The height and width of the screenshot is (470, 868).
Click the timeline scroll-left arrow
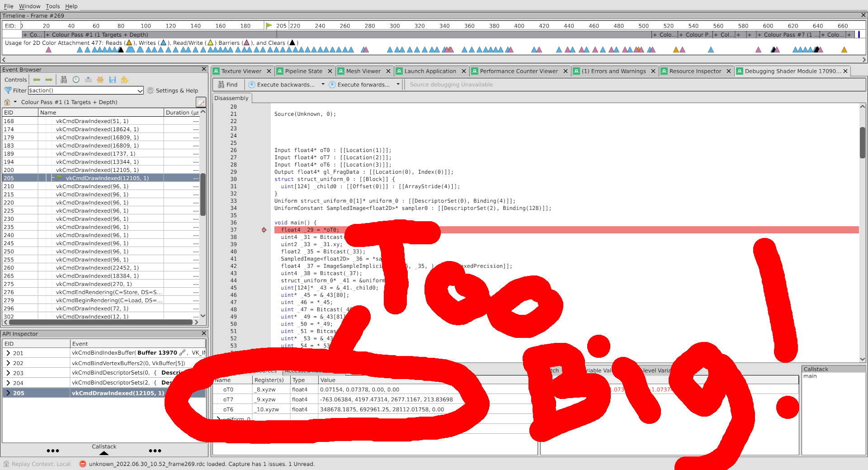[4, 59]
